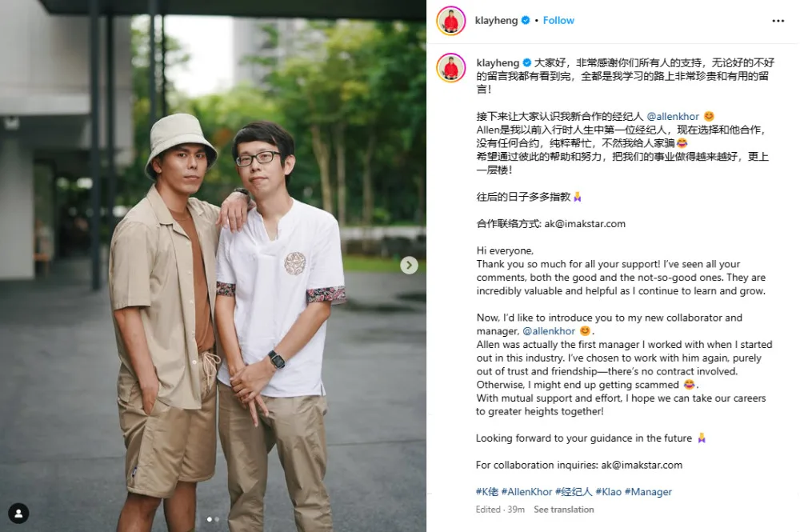Click the klayheng username in caption
The width and height of the screenshot is (800, 532).
coord(498,62)
